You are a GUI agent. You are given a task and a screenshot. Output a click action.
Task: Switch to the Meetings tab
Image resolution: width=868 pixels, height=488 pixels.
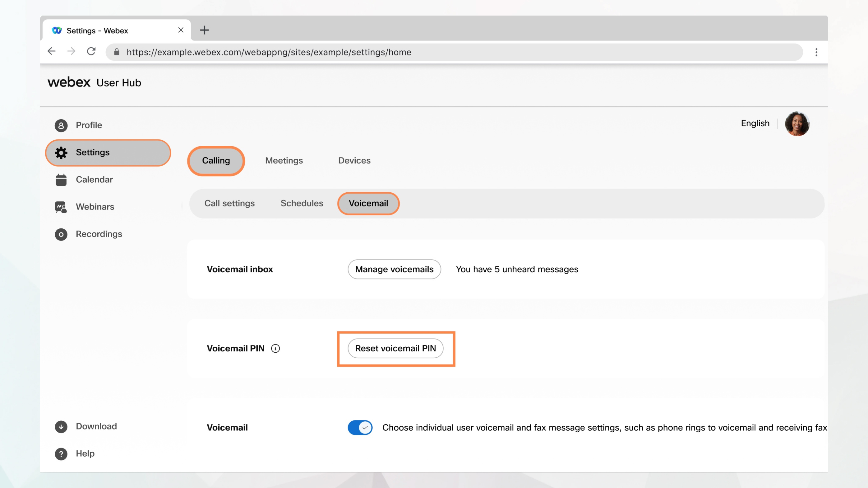click(x=284, y=161)
